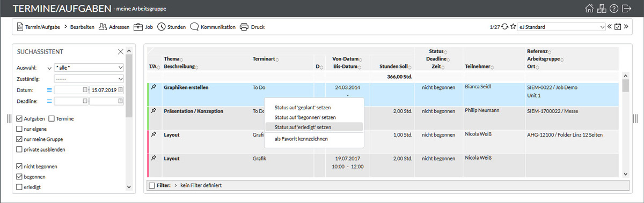Open the Deadline range options icon
The height and width of the screenshot is (203, 644).
click(x=49, y=101)
